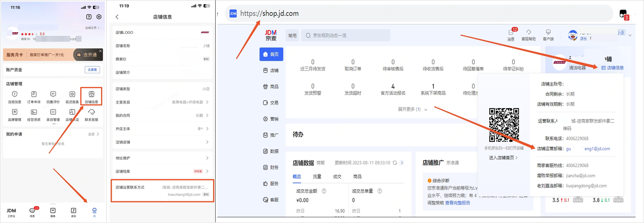Image resolution: width=644 pixels, height=223 pixels.
Task: Click the 京东规则动态一览 search field
Action: 346,36
